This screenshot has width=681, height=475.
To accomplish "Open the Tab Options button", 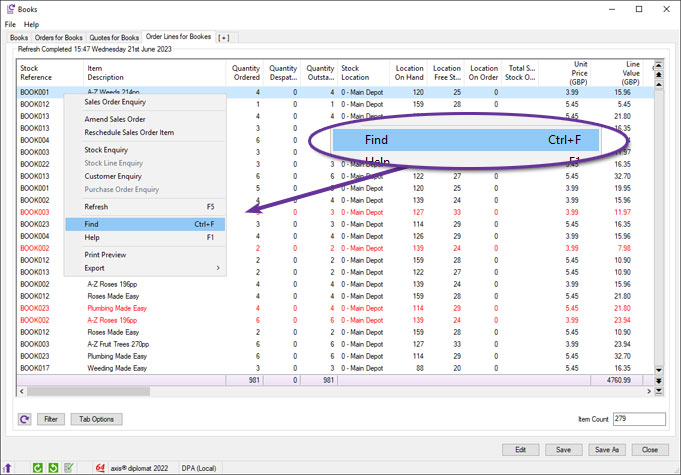I will (96, 419).
